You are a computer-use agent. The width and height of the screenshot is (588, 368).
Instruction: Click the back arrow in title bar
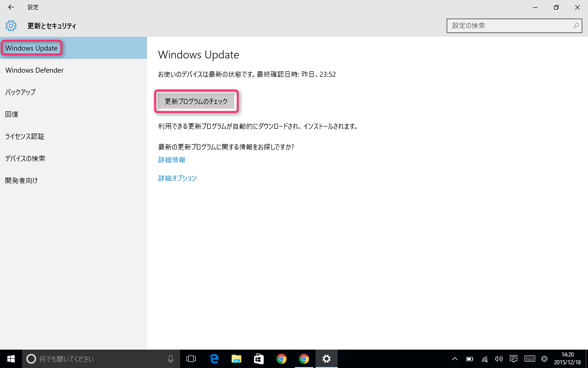11,7
